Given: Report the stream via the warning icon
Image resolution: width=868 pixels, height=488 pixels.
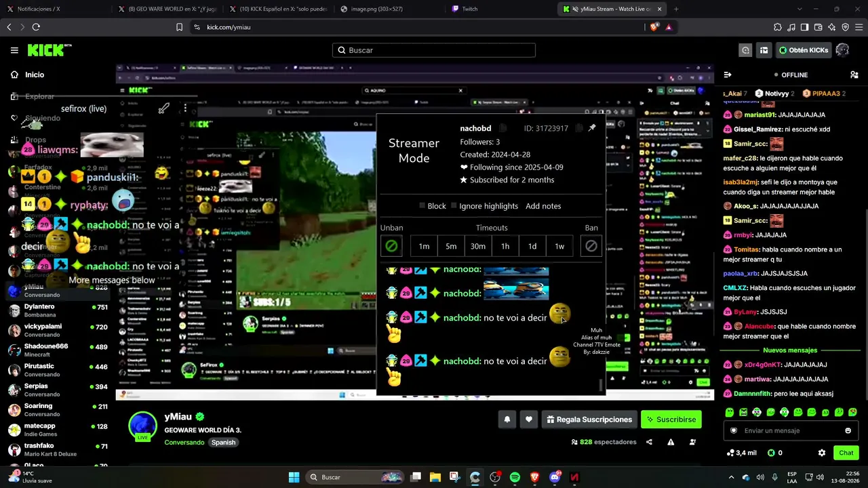Looking at the screenshot, I should pyautogui.click(x=671, y=442).
